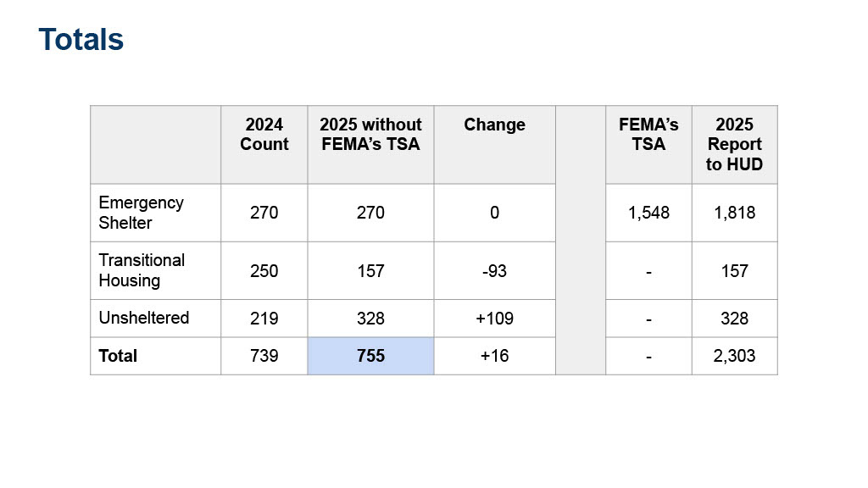Click the 1,818 Emergency Shelter cell
868x488 pixels.
click(x=734, y=213)
